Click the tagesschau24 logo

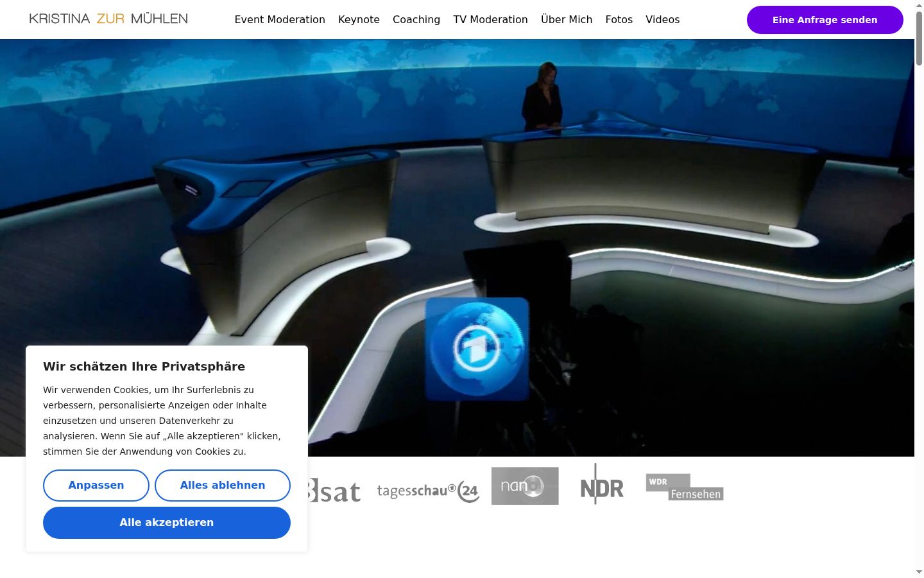click(428, 491)
